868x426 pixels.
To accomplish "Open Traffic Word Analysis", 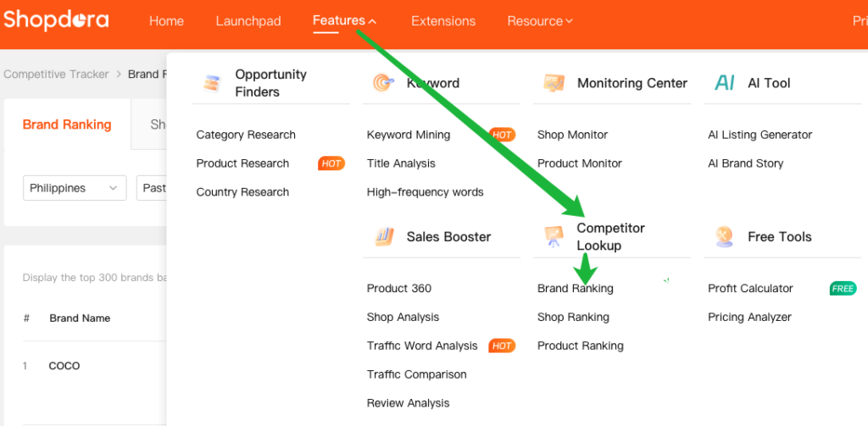I will coord(422,346).
